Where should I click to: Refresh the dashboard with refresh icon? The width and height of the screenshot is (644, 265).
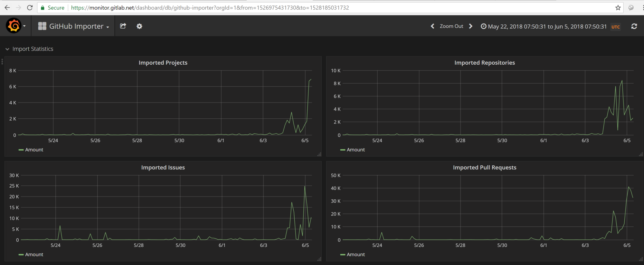[x=634, y=26]
